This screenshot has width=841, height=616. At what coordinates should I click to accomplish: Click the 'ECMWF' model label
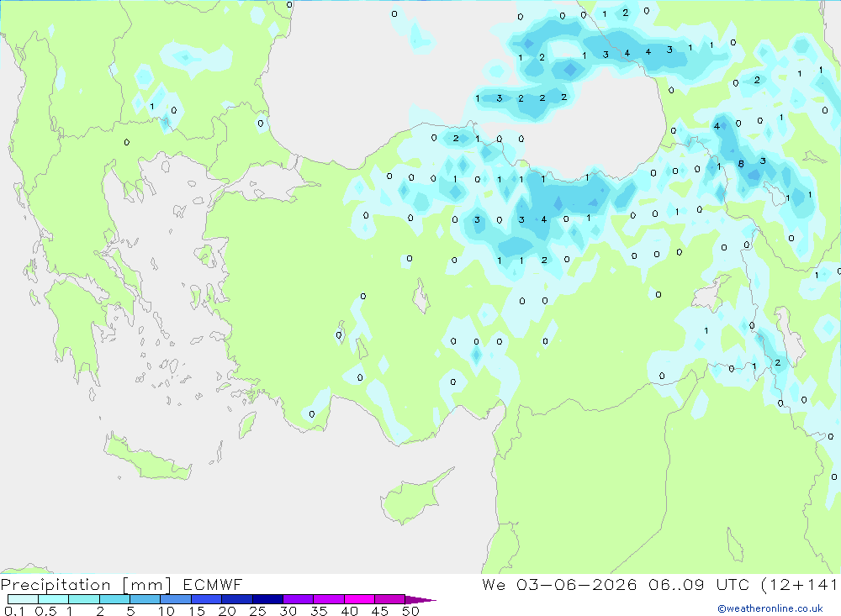click(x=213, y=584)
